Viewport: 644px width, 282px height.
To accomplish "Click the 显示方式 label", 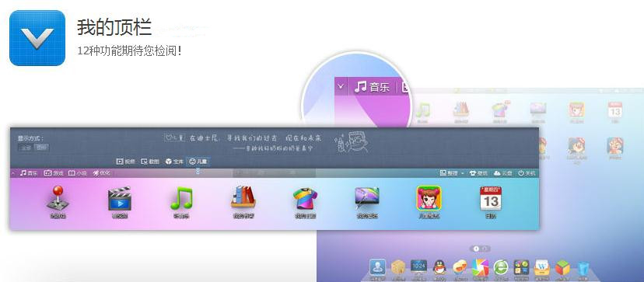I will [30, 139].
